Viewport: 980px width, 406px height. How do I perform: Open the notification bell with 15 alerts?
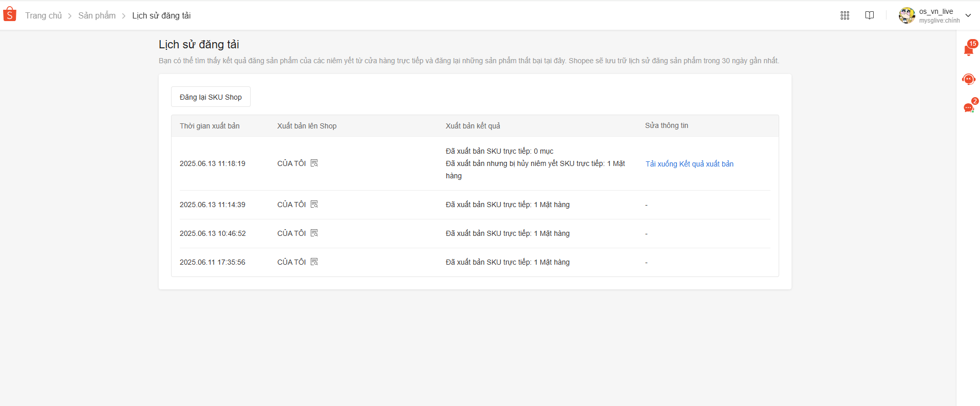tap(969, 50)
